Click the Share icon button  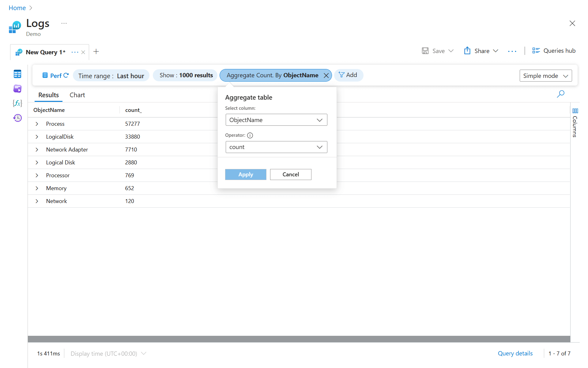point(467,51)
